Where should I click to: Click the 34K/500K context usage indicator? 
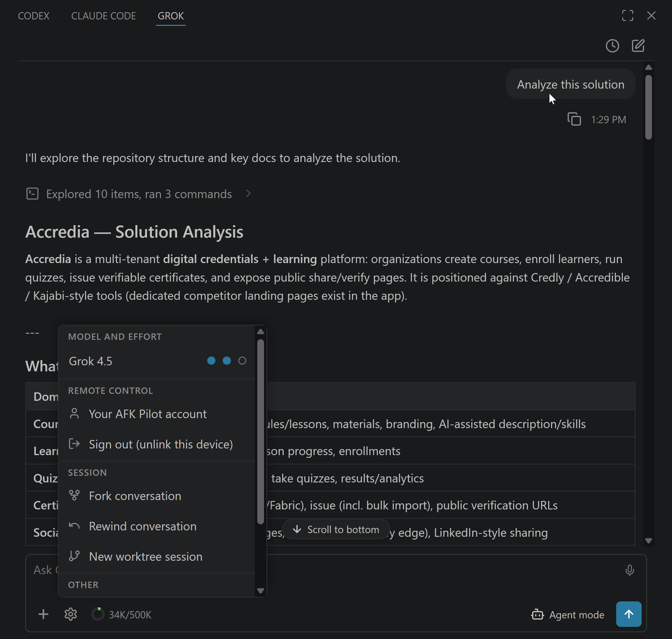[121, 614]
